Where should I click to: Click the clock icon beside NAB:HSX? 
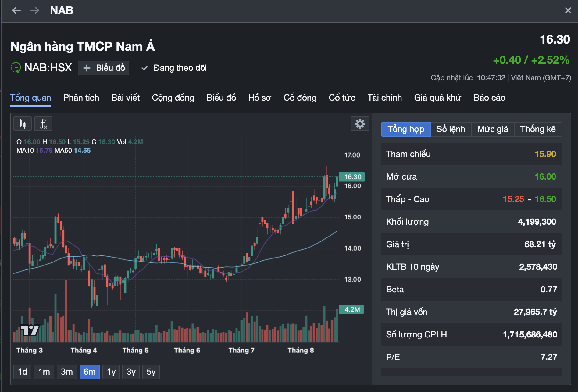[16, 68]
